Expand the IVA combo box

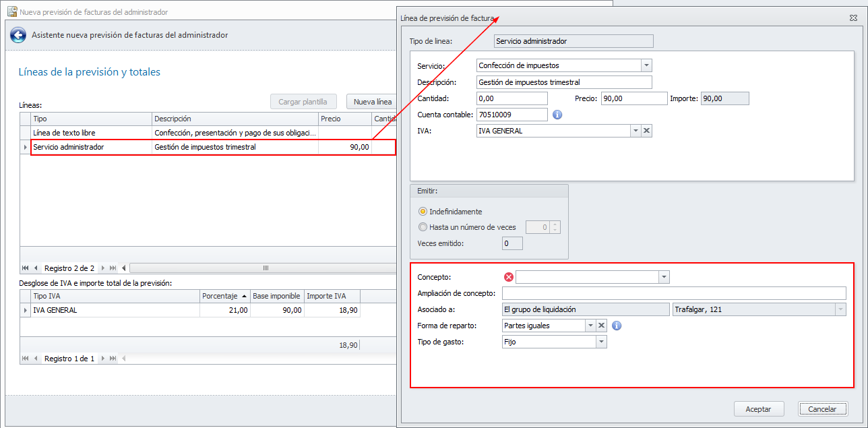click(635, 131)
